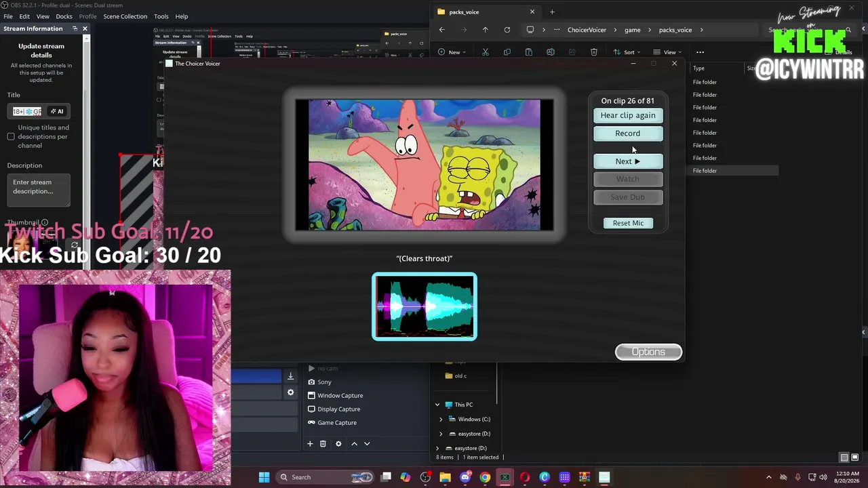Open Explorer See more options
The height and width of the screenshot is (488, 868).
pyautogui.click(x=701, y=52)
